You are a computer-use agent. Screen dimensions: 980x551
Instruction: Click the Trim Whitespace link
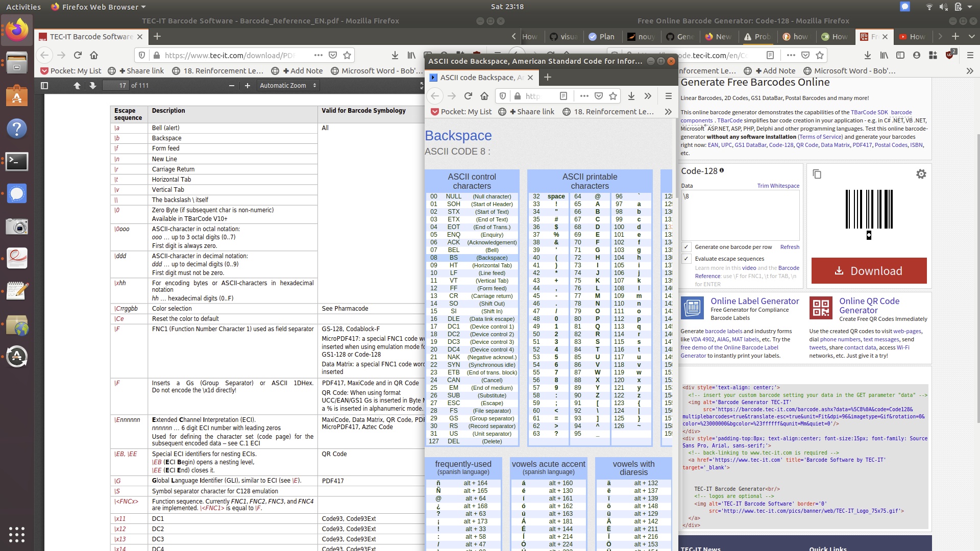(x=778, y=186)
